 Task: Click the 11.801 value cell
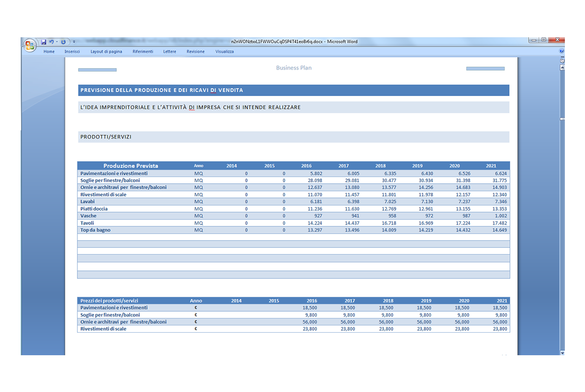click(x=389, y=195)
